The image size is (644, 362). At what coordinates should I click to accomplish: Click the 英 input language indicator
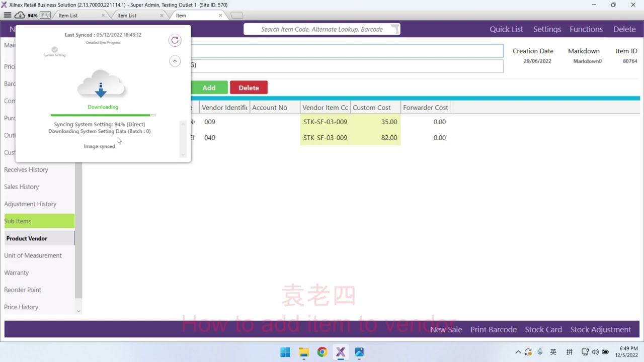point(553,352)
